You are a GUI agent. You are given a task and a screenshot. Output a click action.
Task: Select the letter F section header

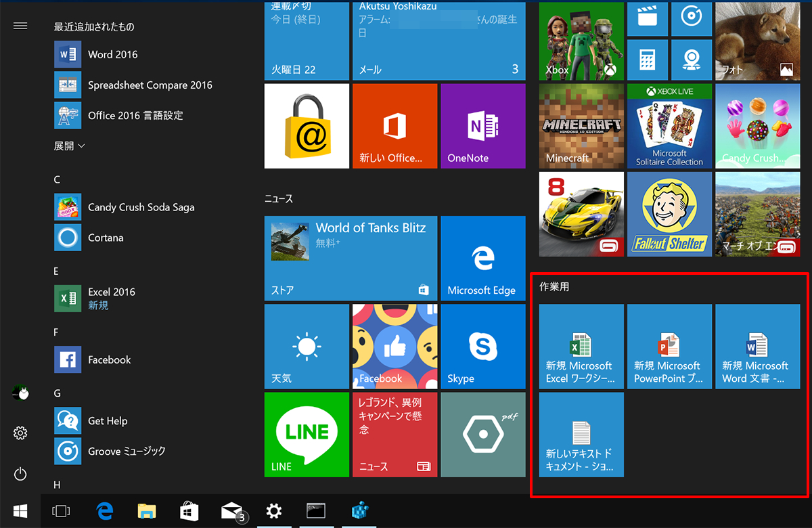point(57,332)
